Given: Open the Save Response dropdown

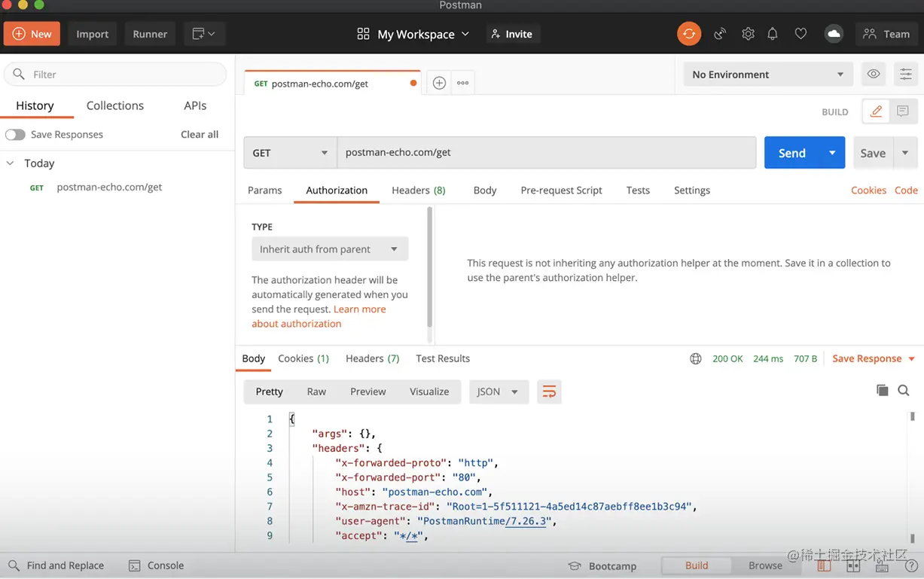Looking at the screenshot, I should click(x=874, y=358).
